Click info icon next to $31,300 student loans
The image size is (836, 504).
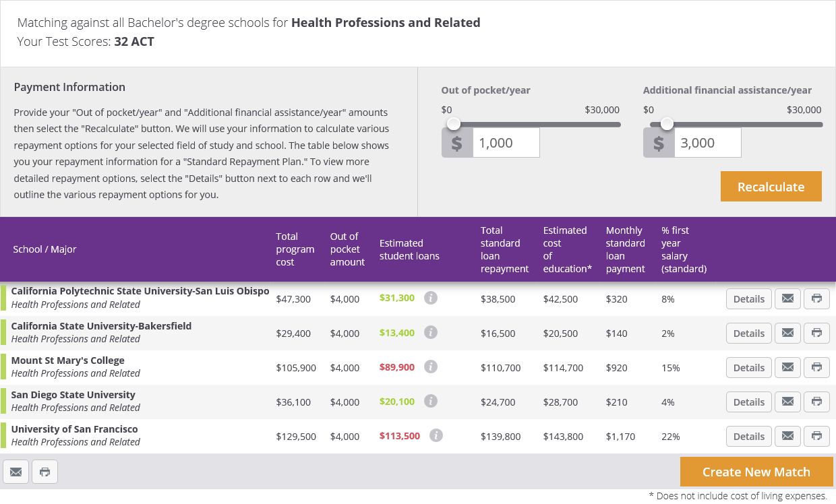coord(431,298)
